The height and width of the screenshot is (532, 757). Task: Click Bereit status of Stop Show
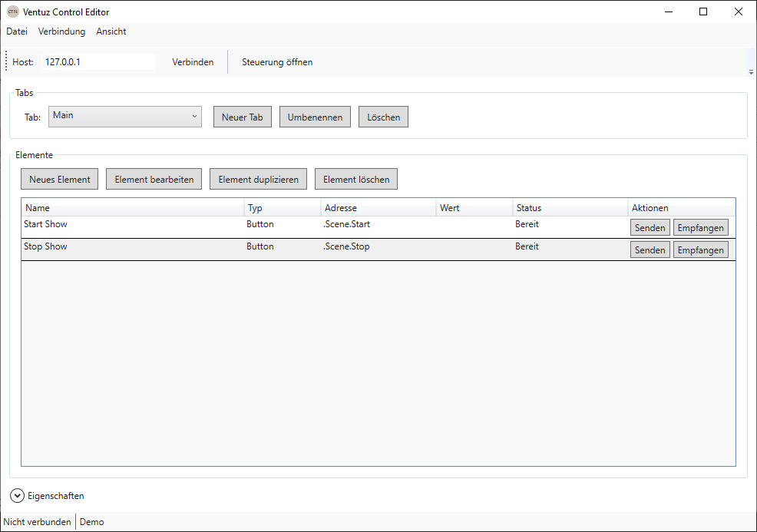527,246
